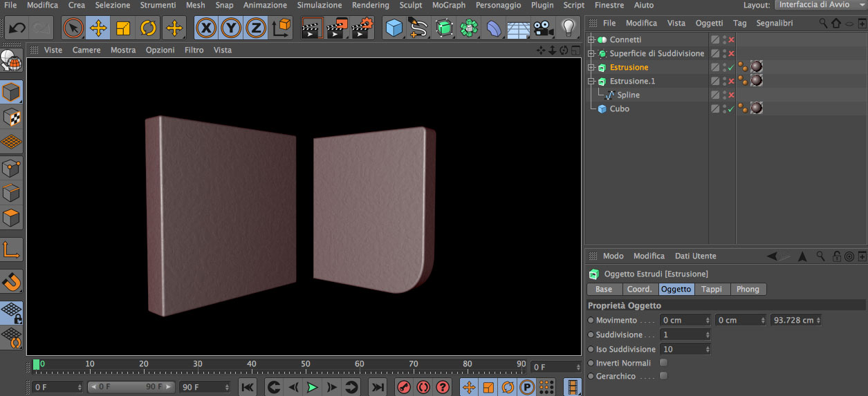Click the Light object icon
This screenshot has width=868, height=396.
569,28
